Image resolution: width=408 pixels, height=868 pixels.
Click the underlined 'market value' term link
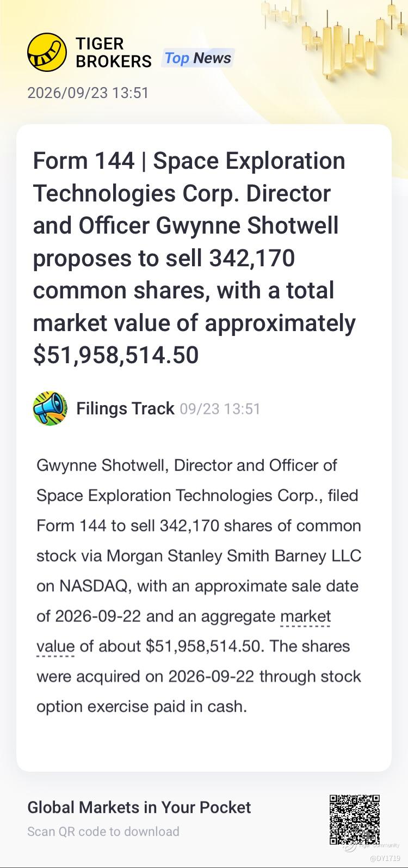(184, 631)
